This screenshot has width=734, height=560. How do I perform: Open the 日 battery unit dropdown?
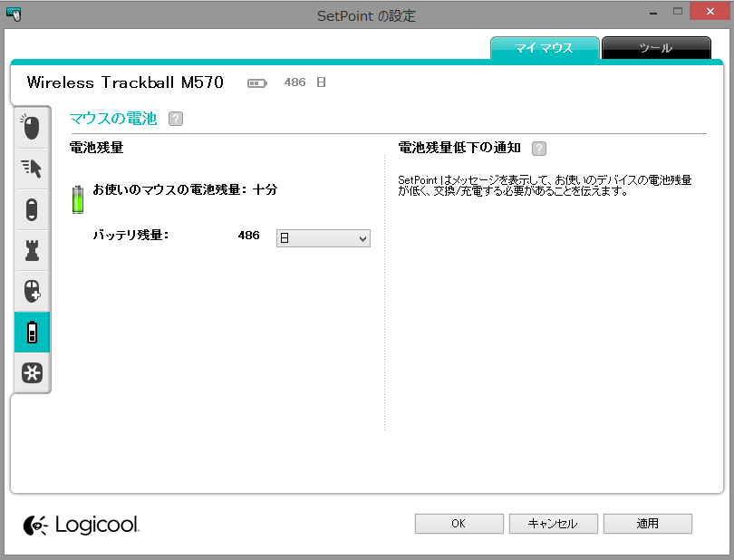tap(323, 238)
